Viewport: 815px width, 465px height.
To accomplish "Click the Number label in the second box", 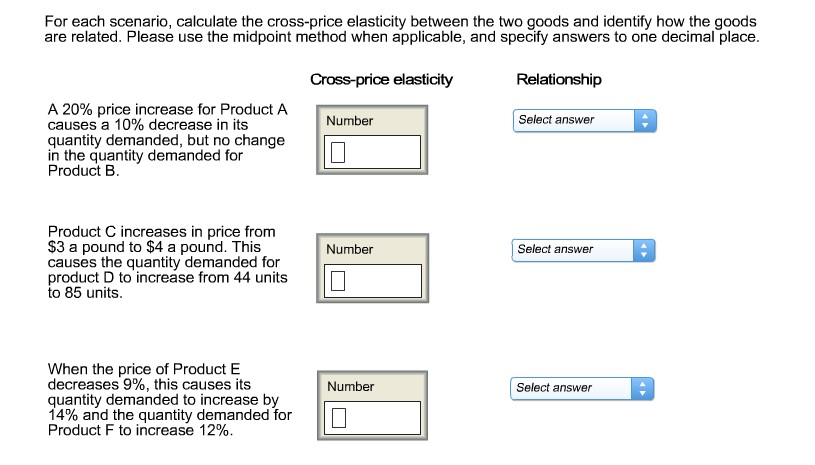I will (349, 249).
